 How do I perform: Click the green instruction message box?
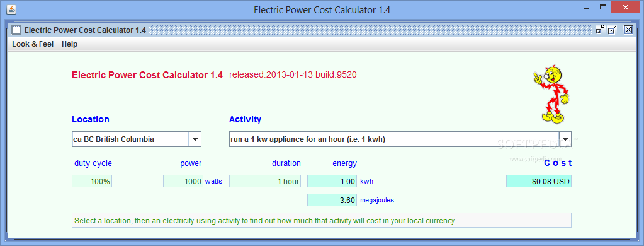[x=322, y=221]
